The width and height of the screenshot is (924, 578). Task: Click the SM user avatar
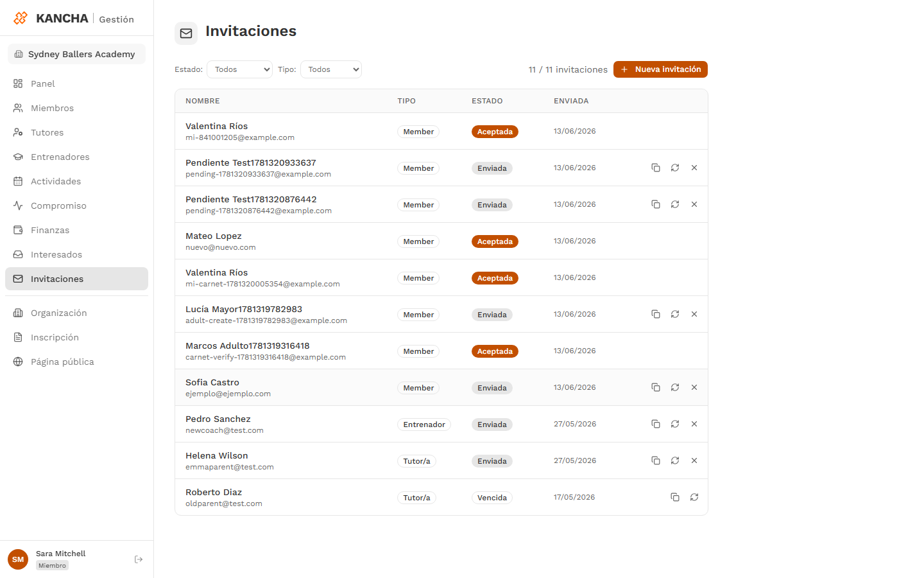tap(18, 559)
